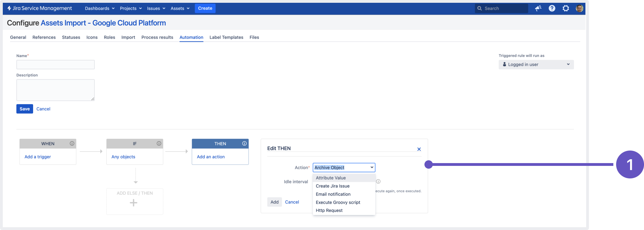Image resolution: width=644 pixels, height=230 pixels.
Task: Expand the Logged in user dropdown
Action: [536, 64]
